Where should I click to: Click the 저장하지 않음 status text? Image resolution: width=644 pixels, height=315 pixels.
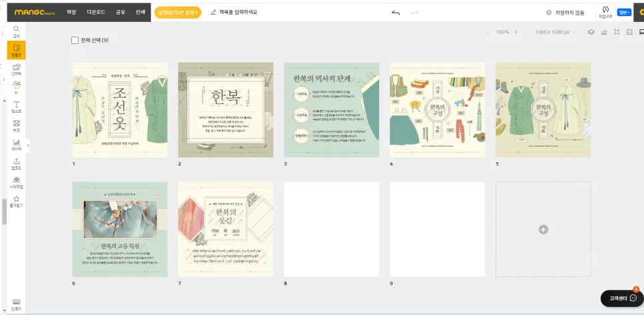[569, 13]
